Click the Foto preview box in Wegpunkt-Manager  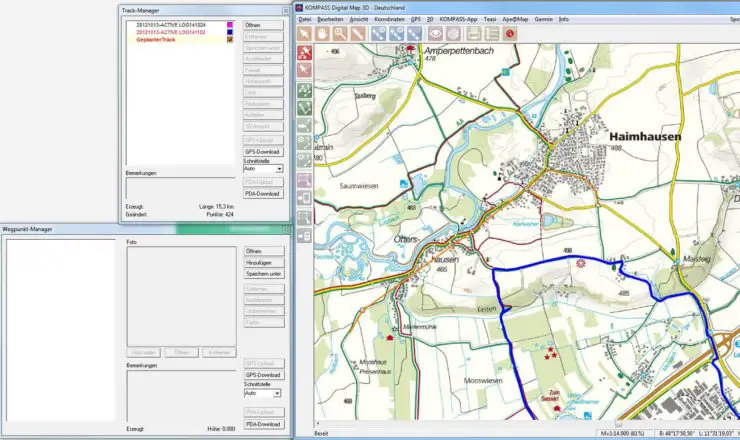181,296
